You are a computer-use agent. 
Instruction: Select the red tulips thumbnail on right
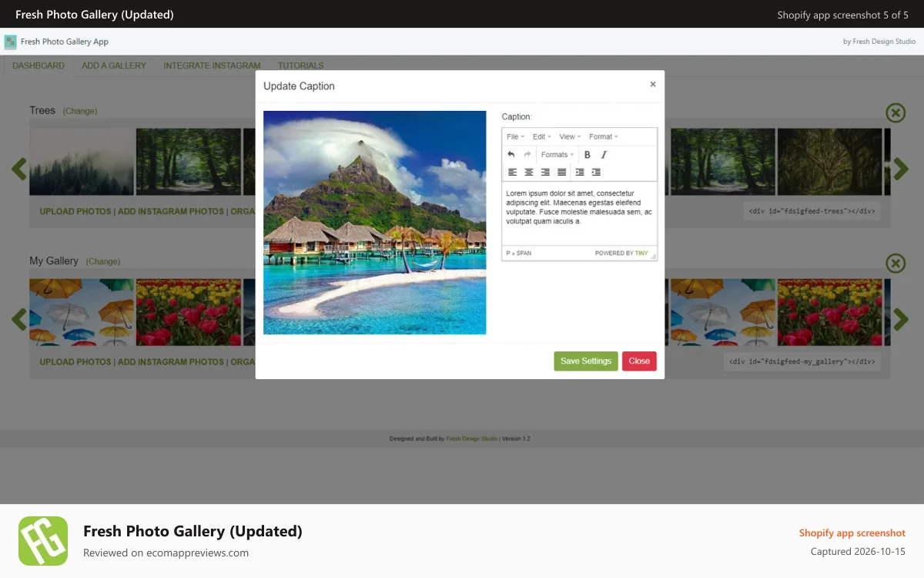[830, 312]
